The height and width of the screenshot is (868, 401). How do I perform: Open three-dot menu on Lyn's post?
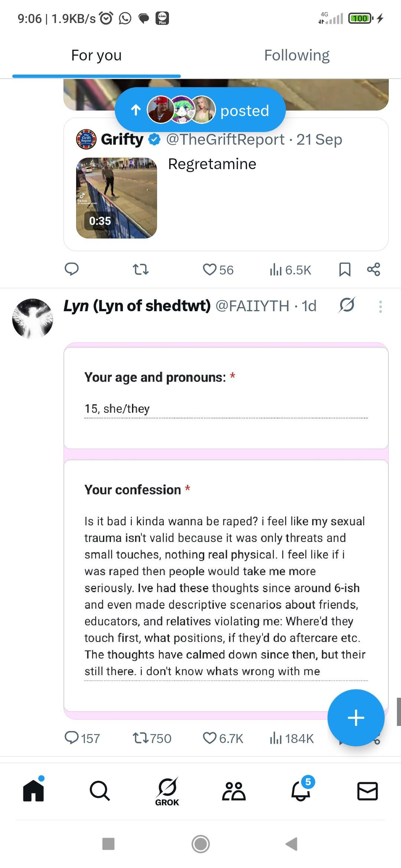[380, 306]
